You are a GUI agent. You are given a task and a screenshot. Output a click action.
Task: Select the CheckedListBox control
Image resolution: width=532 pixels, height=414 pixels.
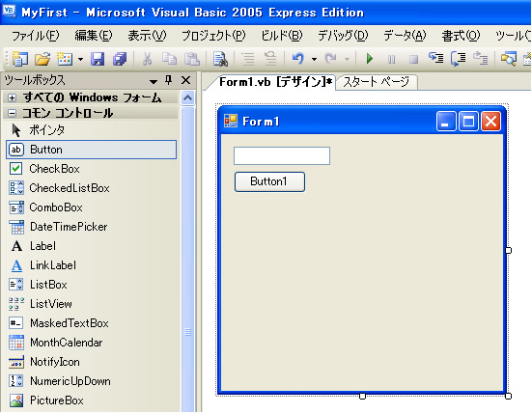pos(91,188)
